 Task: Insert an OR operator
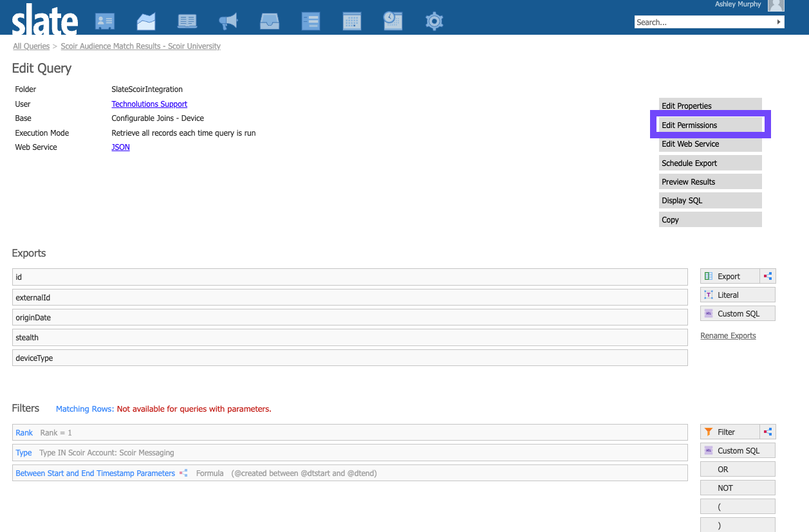pos(738,469)
